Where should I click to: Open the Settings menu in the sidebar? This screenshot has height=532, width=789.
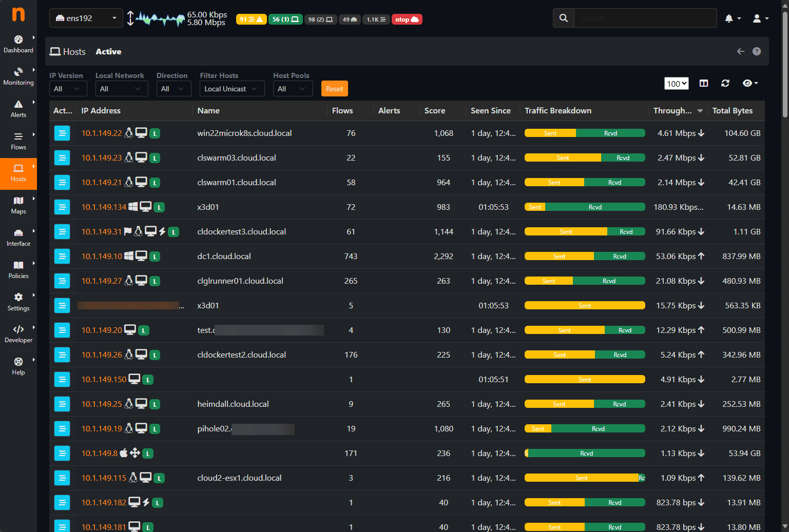(x=18, y=302)
